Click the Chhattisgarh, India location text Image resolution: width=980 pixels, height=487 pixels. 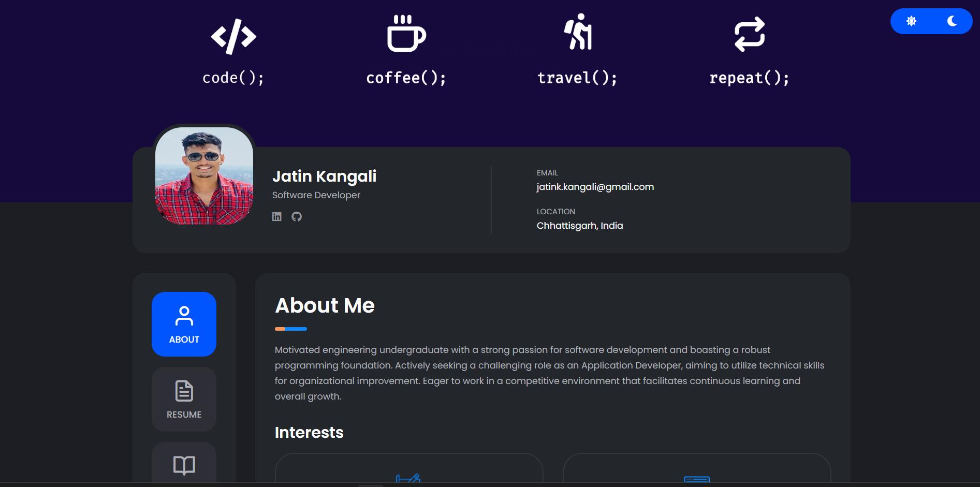click(580, 226)
